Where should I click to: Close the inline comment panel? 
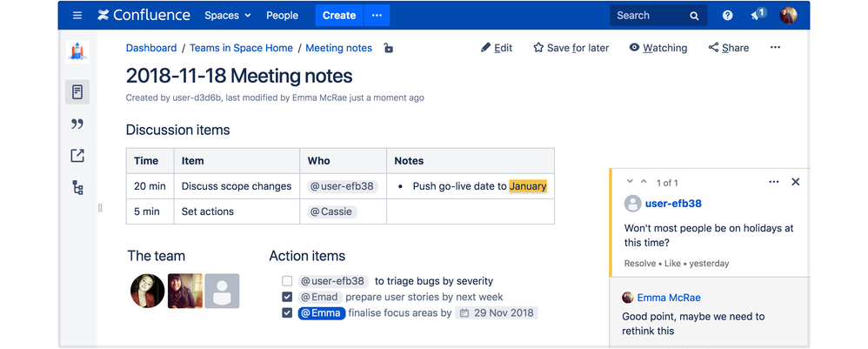coord(796,182)
